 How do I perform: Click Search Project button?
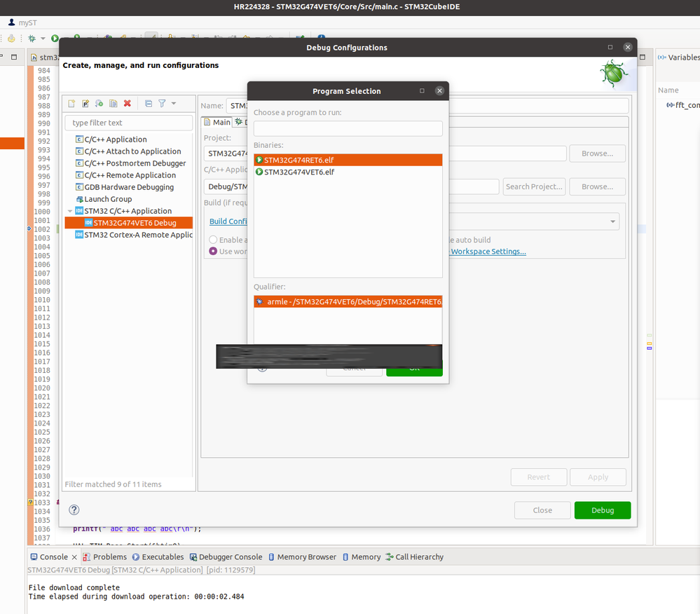click(534, 186)
